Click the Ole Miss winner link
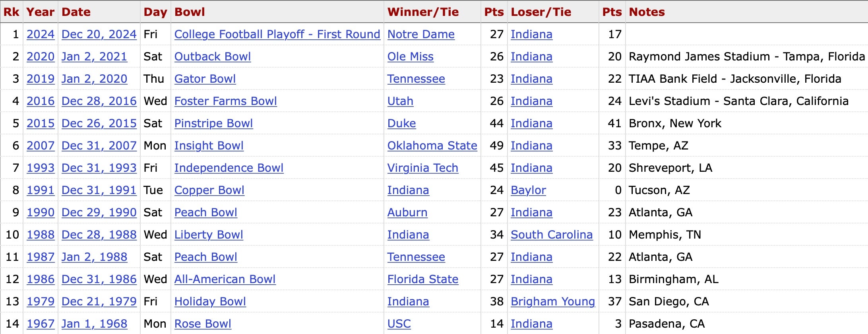 click(410, 56)
